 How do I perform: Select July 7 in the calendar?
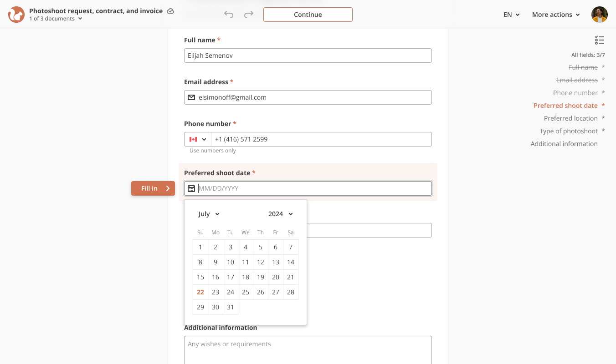point(291,247)
